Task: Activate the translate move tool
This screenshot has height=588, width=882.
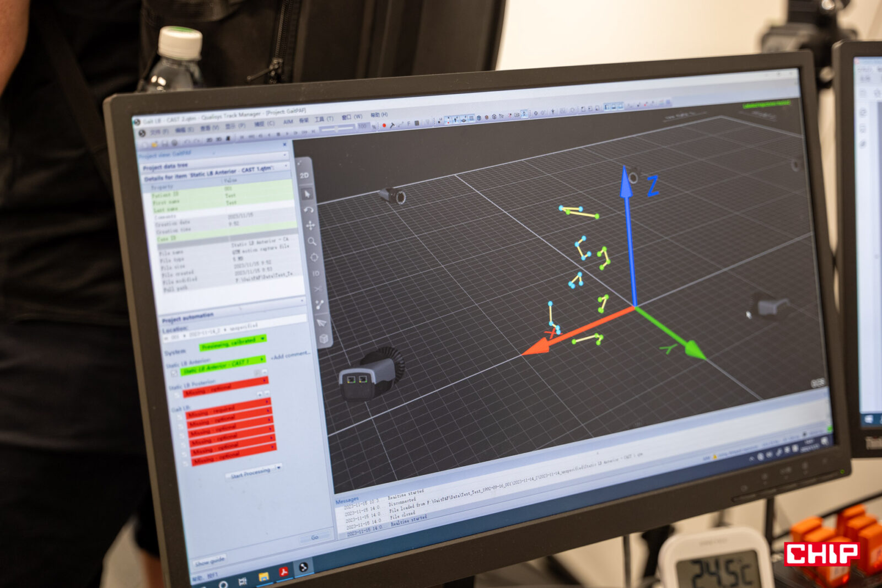Action: coord(310,225)
